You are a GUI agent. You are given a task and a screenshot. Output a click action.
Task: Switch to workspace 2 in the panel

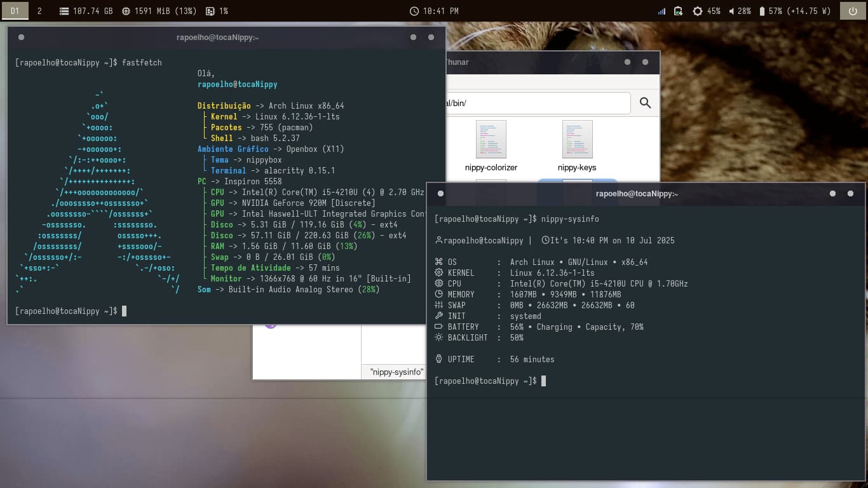tap(39, 11)
